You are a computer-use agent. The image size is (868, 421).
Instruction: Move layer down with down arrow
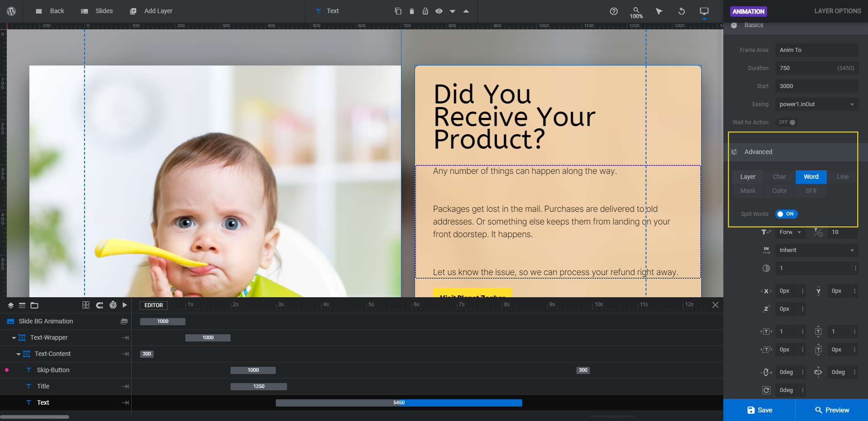pos(453,11)
